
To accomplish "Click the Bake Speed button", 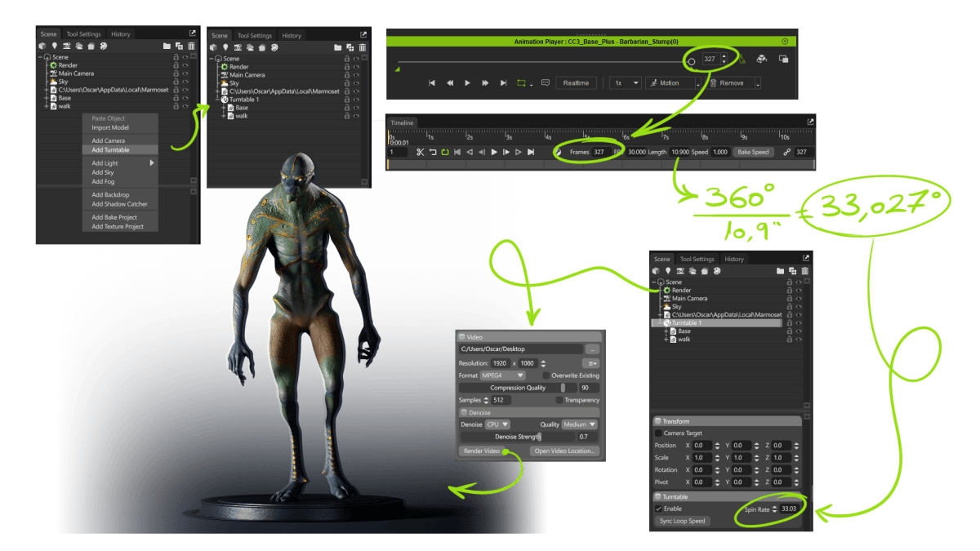I will (x=754, y=152).
